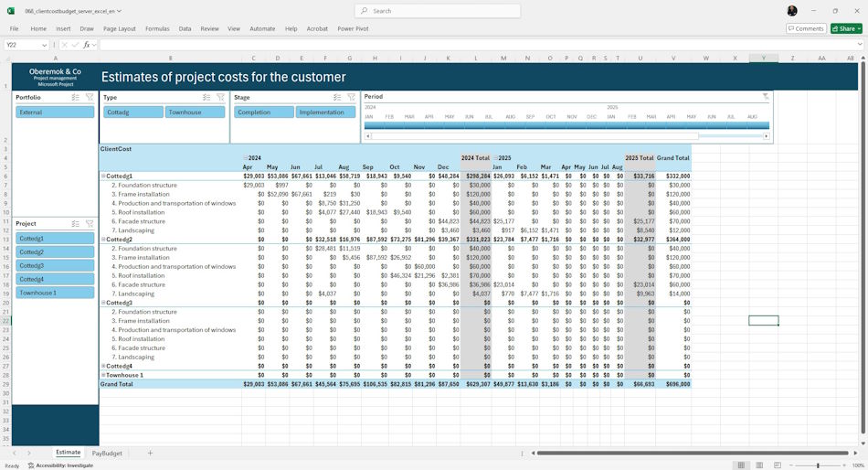Screen dimensions: 868x470
Task: Toggle the Completion stage slicer item
Action: 264,112
